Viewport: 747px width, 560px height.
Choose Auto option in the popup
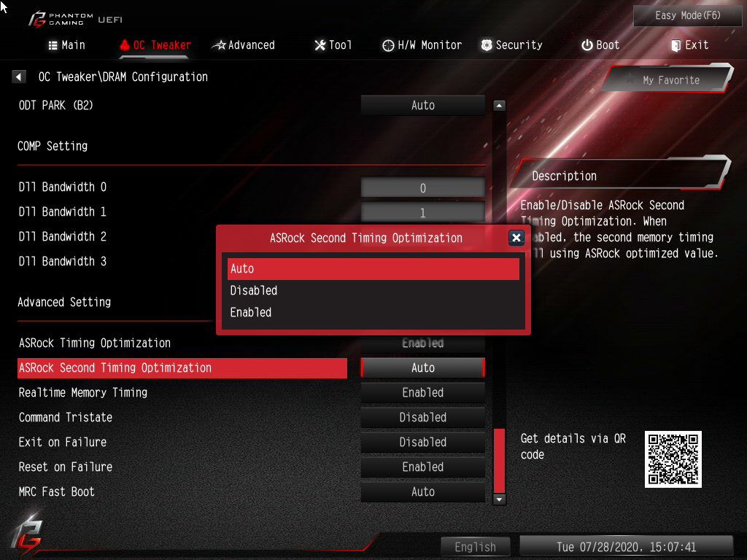373,268
